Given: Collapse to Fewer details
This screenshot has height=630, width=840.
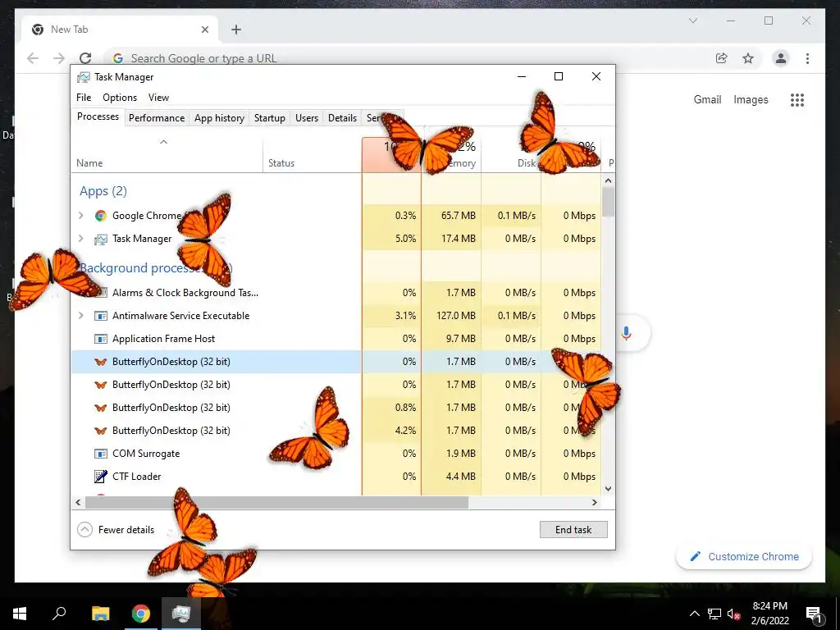Looking at the screenshot, I should tap(116, 530).
